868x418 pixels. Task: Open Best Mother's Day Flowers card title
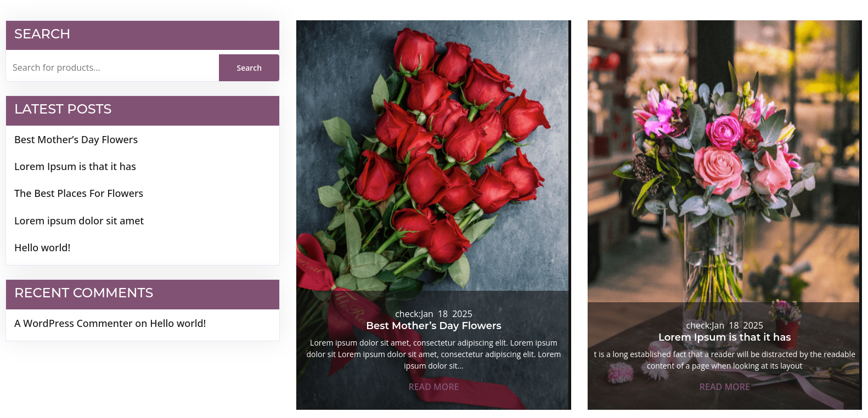(x=433, y=325)
